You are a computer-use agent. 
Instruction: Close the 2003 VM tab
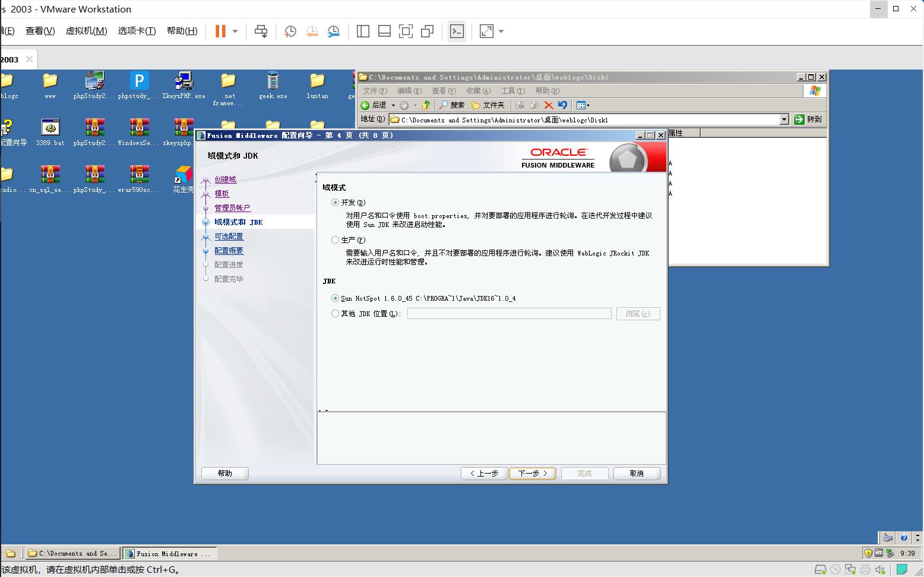pyautogui.click(x=29, y=59)
